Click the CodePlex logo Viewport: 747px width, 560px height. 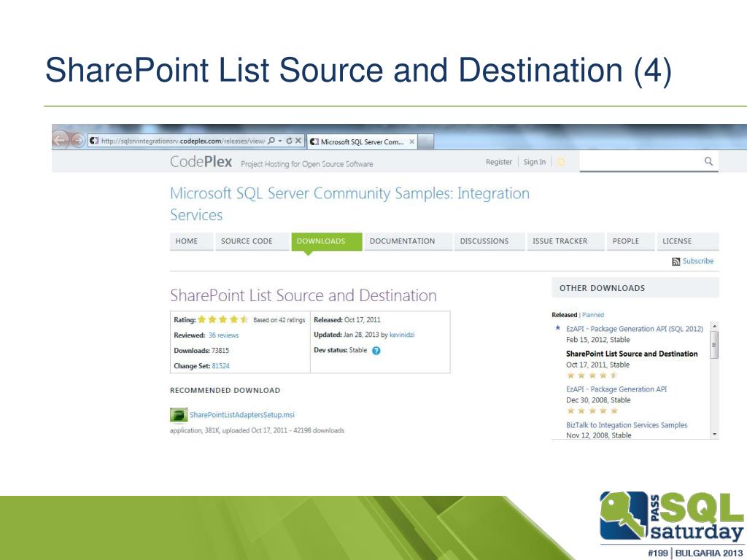click(201, 162)
